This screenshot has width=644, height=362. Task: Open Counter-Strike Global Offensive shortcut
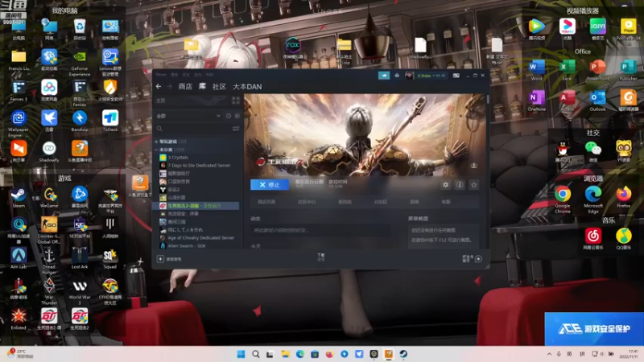[x=49, y=230]
